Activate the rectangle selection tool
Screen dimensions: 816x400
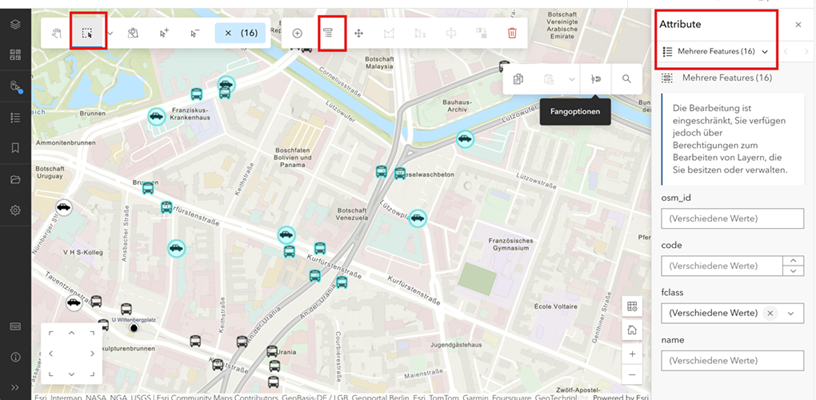pyautogui.click(x=87, y=33)
